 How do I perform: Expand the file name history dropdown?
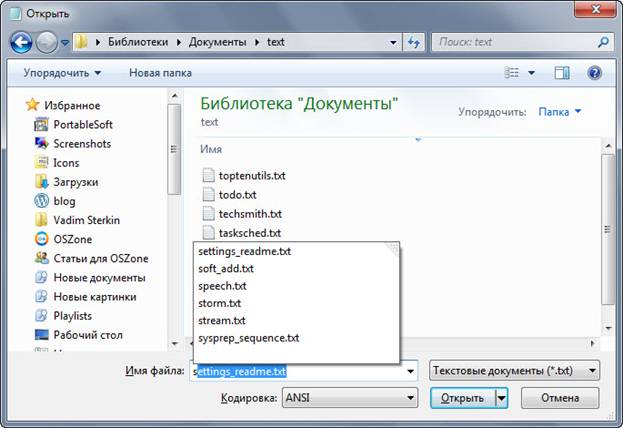pyautogui.click(x=410, y=371)
